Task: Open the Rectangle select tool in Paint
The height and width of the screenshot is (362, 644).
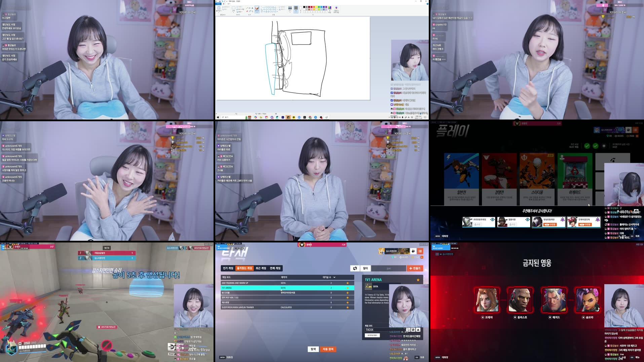Action: tap(233, 8)
